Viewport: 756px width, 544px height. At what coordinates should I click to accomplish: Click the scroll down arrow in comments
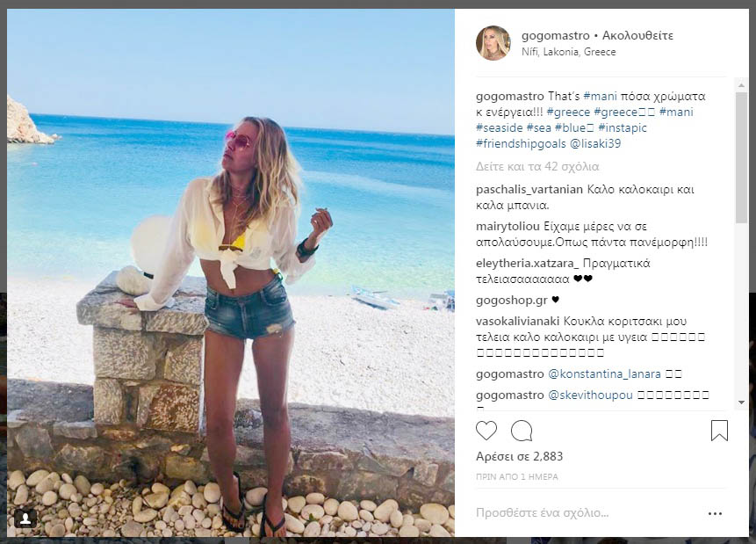coord(741,403)
